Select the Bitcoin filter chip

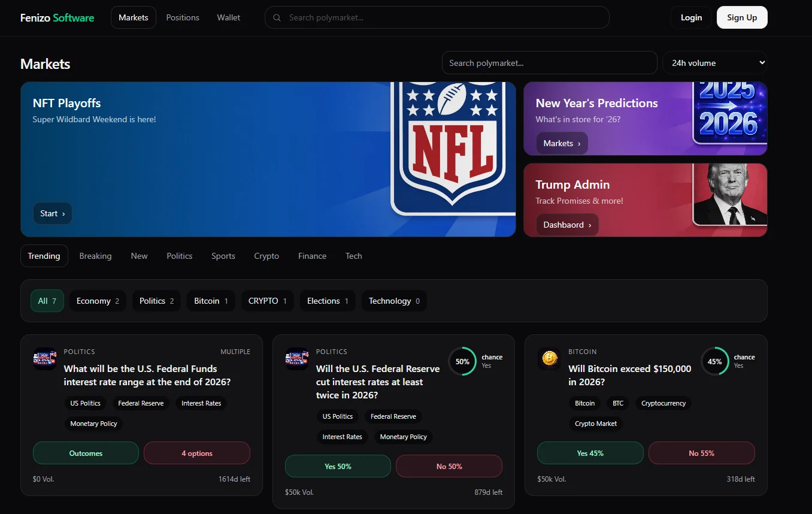[211, 301]
